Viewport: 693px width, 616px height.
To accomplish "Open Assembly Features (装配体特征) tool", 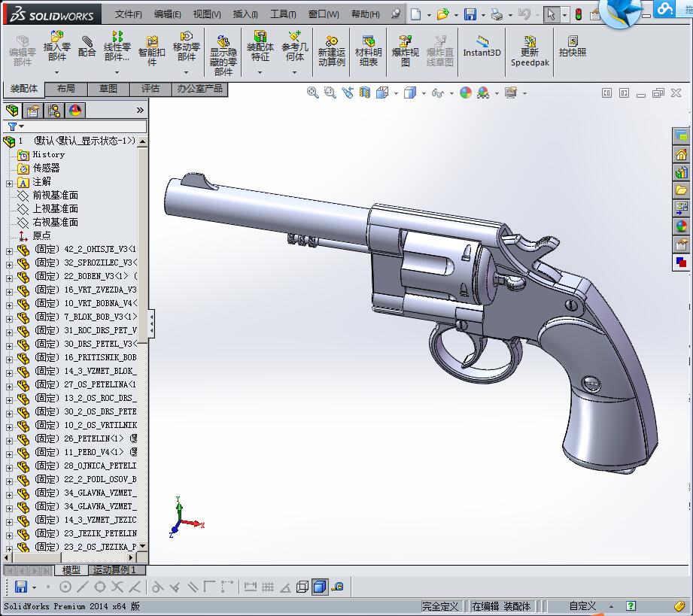I will point(260,47).
